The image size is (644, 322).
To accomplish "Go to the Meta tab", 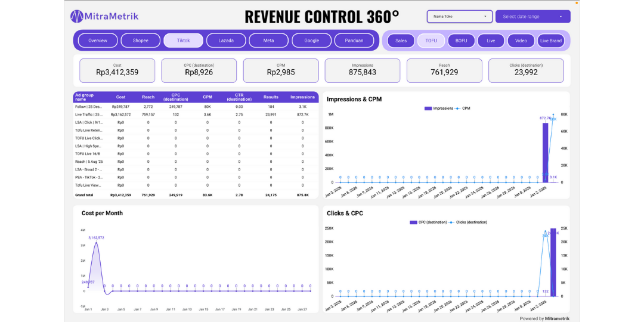I will point(269,41).
